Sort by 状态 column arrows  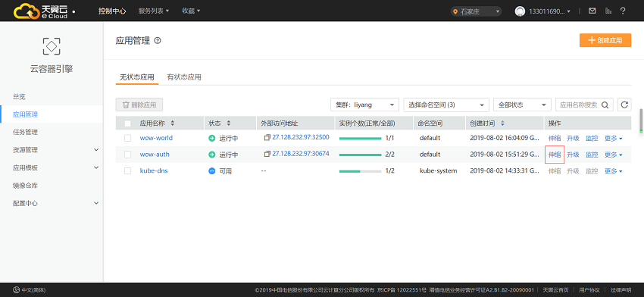[229, 123]
